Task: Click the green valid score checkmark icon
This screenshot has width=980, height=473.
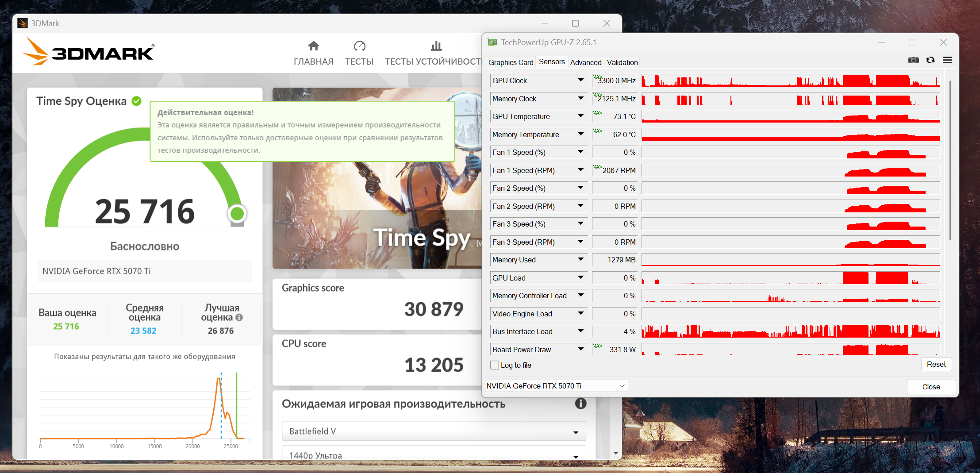Action: pyautogui.click(x=137, y=101)
